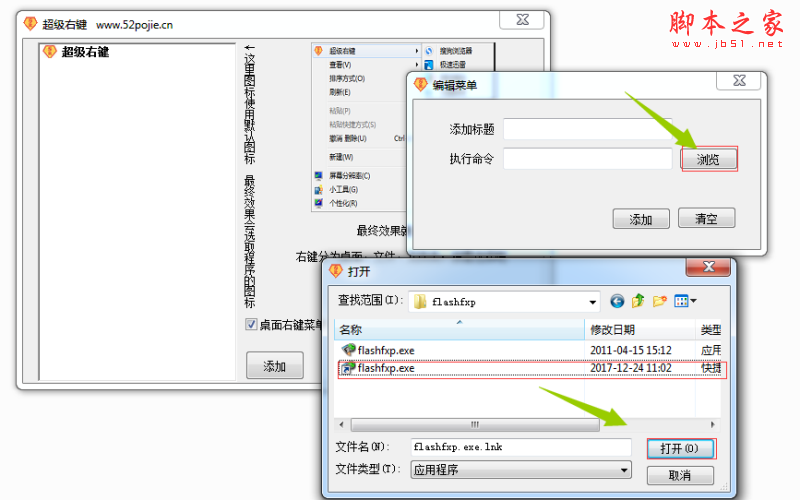
Task: Click 添加 button in 编辑菜单 dialog
Action: (x=641, y=219)
